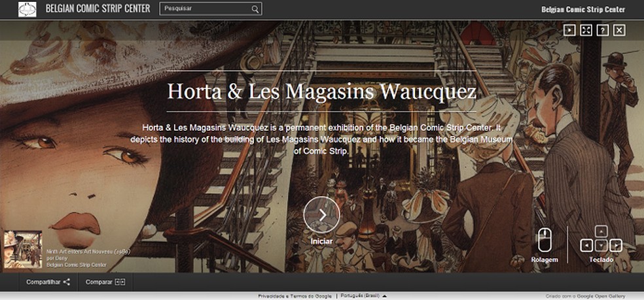
Task: Click the Iniciar circular arrow button
Action: tap(321, 215)
